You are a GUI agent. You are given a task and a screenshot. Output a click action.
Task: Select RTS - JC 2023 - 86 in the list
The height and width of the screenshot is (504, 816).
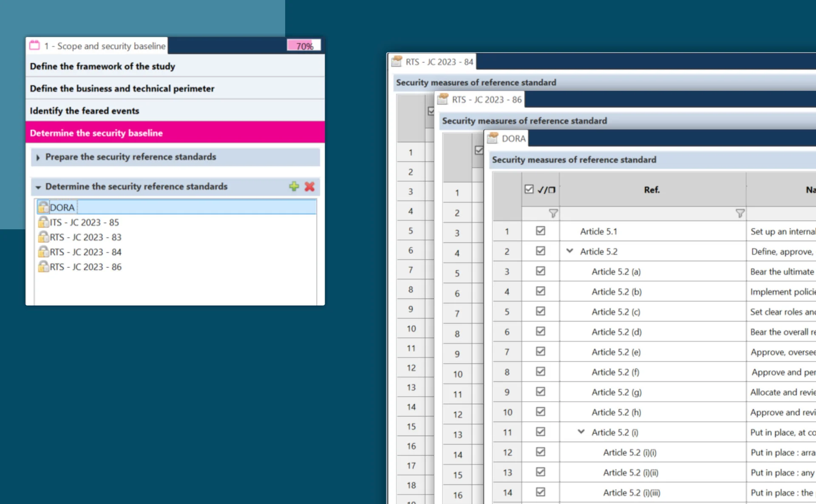(177, 267)
